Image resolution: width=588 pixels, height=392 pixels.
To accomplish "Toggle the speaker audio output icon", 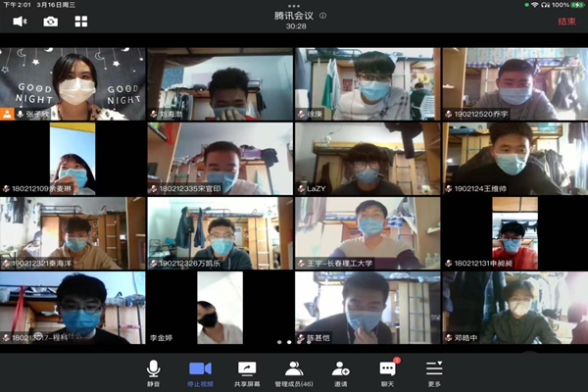I will [20, 21].
